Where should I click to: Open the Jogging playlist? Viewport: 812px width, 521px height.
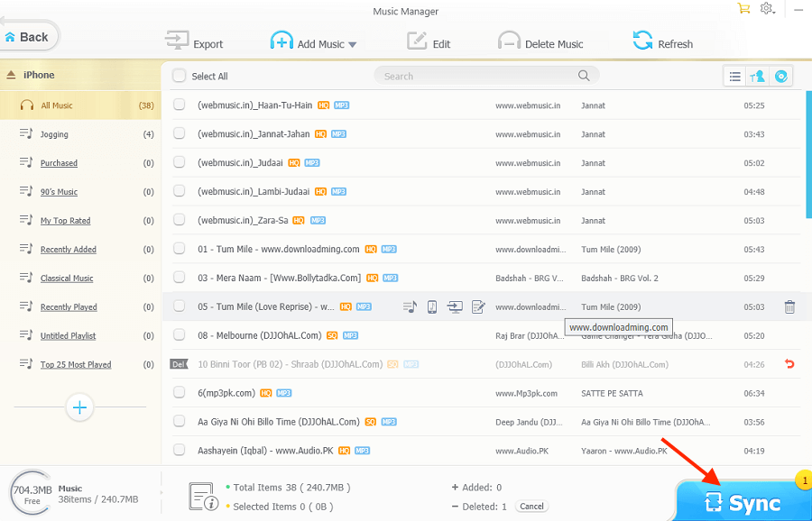click(54, 134)
